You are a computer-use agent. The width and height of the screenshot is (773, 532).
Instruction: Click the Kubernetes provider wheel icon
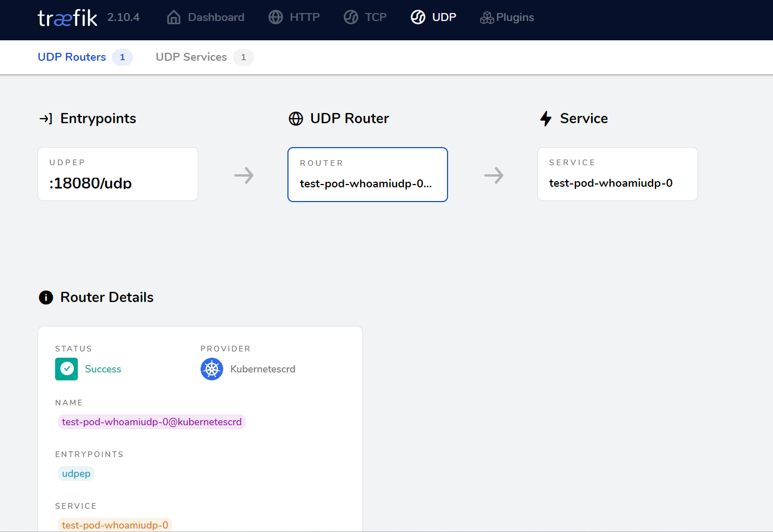[212, 369]
